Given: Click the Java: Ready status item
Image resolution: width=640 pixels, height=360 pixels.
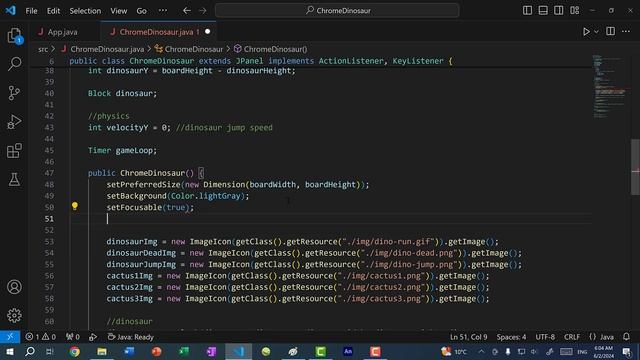Looking at the screenshot, I should tap(131, 337).
